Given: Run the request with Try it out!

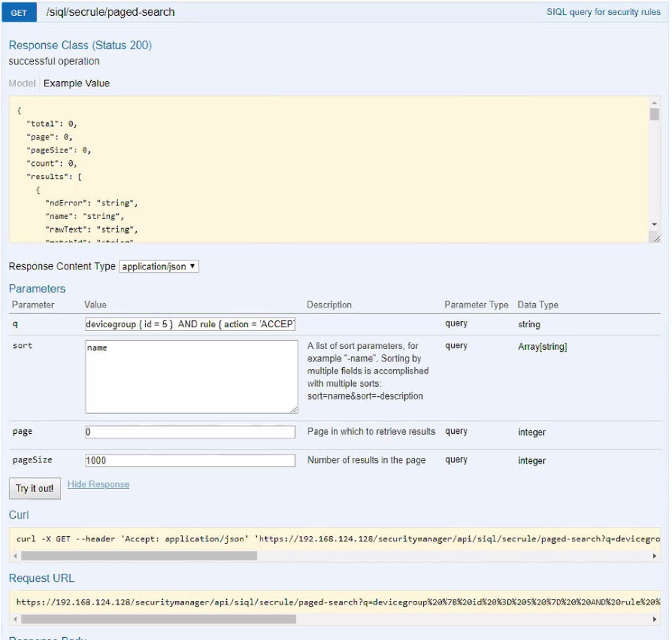Looking at the screenshot, I should (35, 488).
